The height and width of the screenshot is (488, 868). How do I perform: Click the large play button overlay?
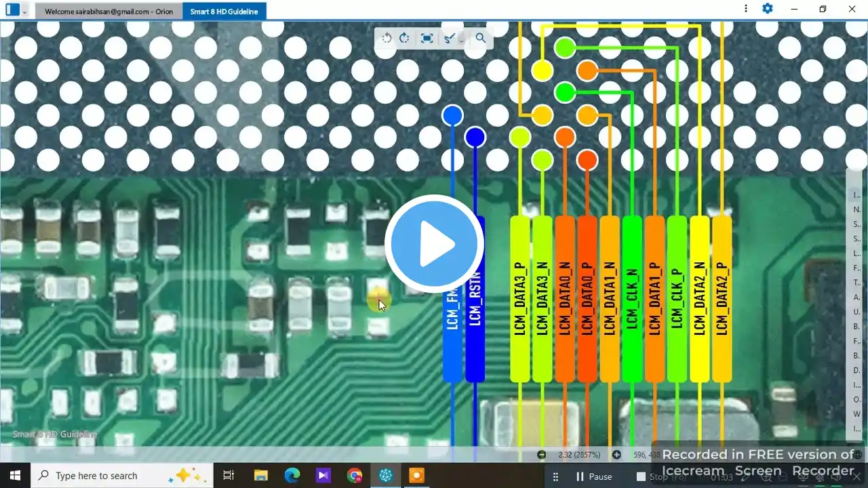click(434, 244)
